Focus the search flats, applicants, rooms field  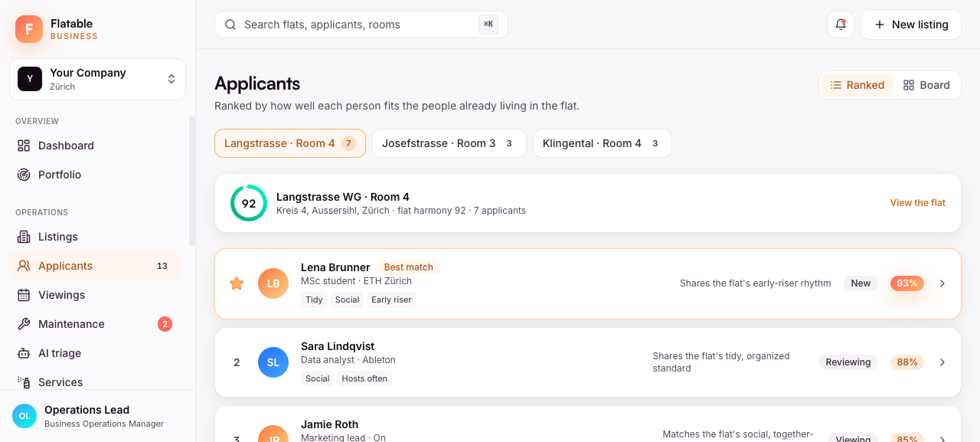coord(361,25)
